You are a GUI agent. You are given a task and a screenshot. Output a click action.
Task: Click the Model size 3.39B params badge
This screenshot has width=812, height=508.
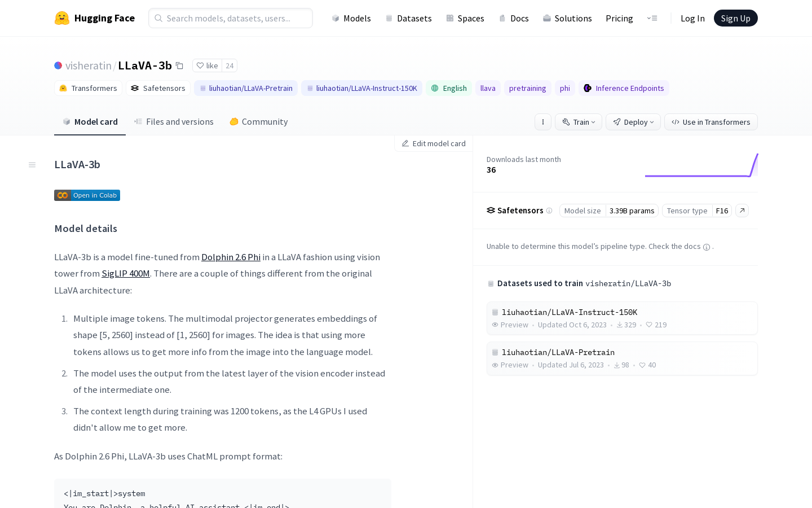tap(609, 211)
